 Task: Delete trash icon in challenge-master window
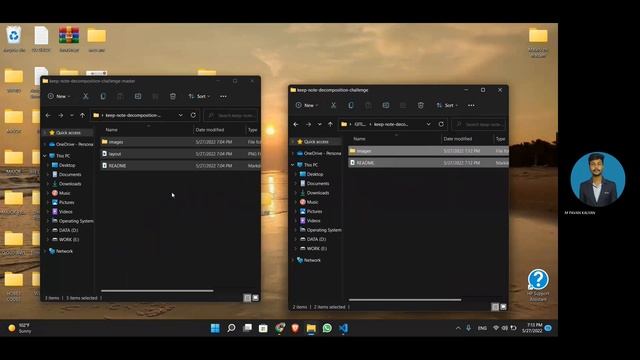tap(173, 96)
